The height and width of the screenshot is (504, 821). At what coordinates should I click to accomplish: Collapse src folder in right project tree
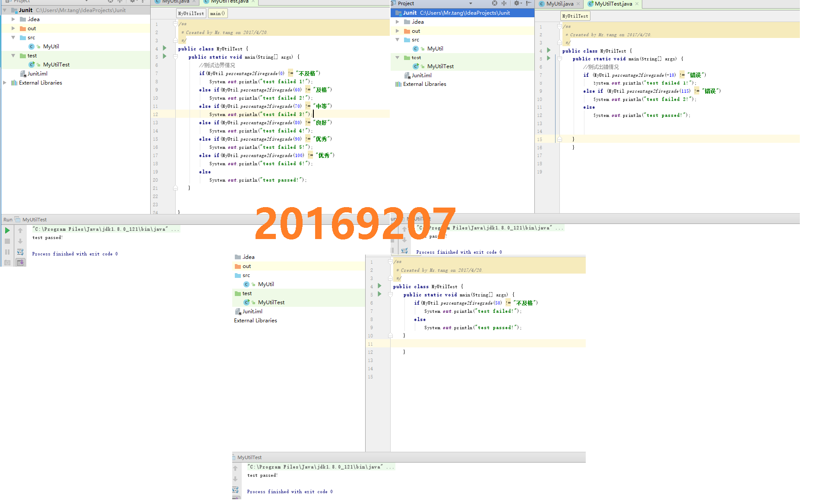coord(398,40)
